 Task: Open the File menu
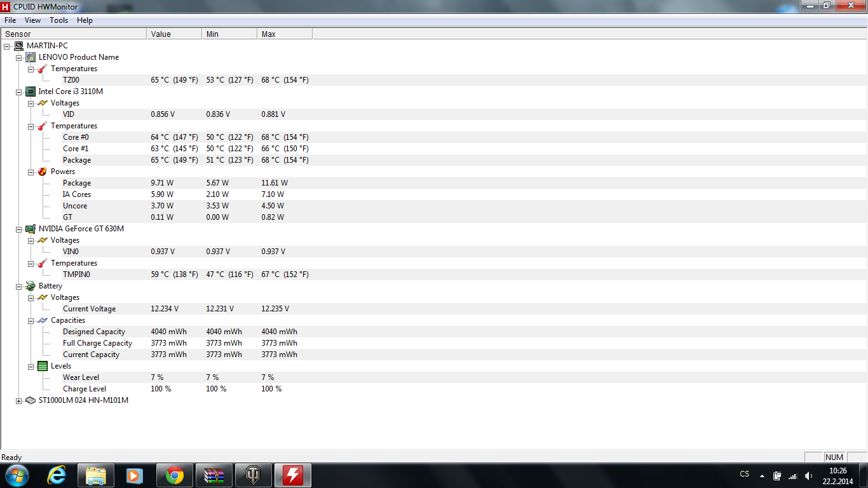[10, 20]
